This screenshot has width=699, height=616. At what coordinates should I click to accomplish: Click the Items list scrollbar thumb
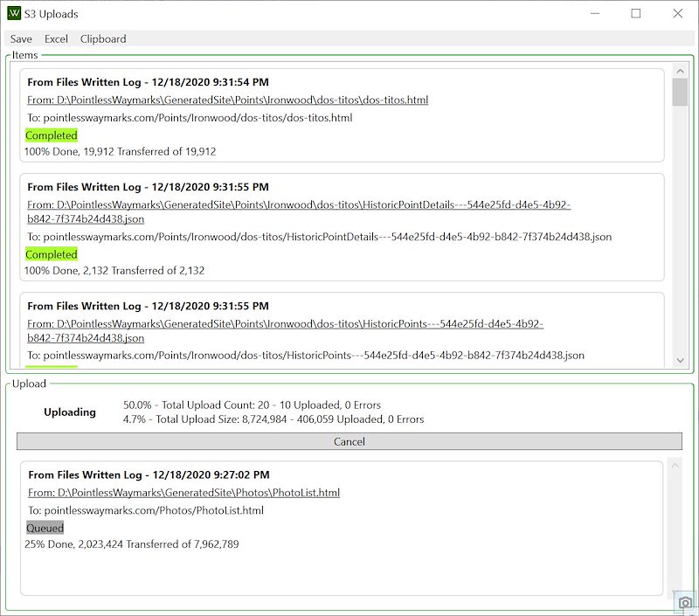click(x=680, y=93)
